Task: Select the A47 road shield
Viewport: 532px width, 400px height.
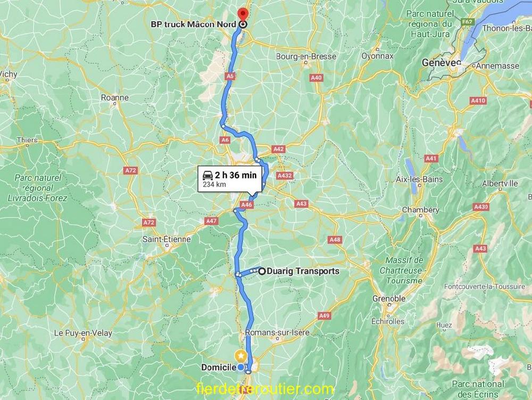Action: (211, 221)
